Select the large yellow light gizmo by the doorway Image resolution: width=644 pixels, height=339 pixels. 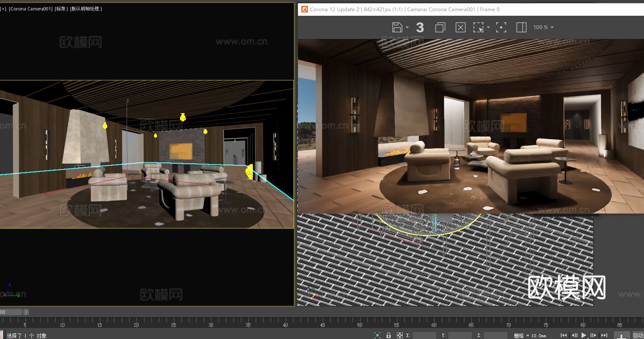(249, 172)
